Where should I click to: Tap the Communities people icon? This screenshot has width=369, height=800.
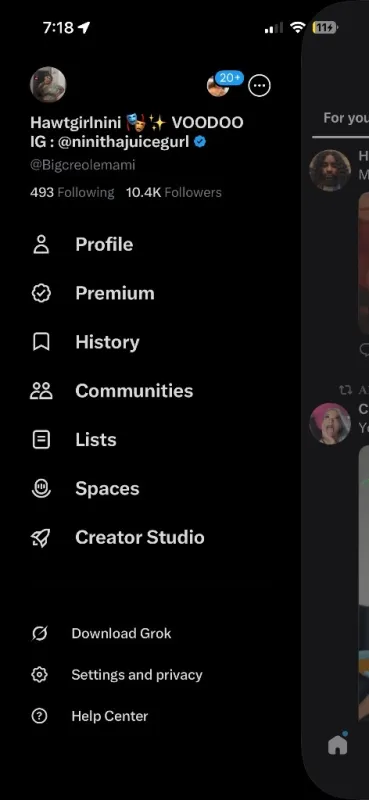coord(41,391)
